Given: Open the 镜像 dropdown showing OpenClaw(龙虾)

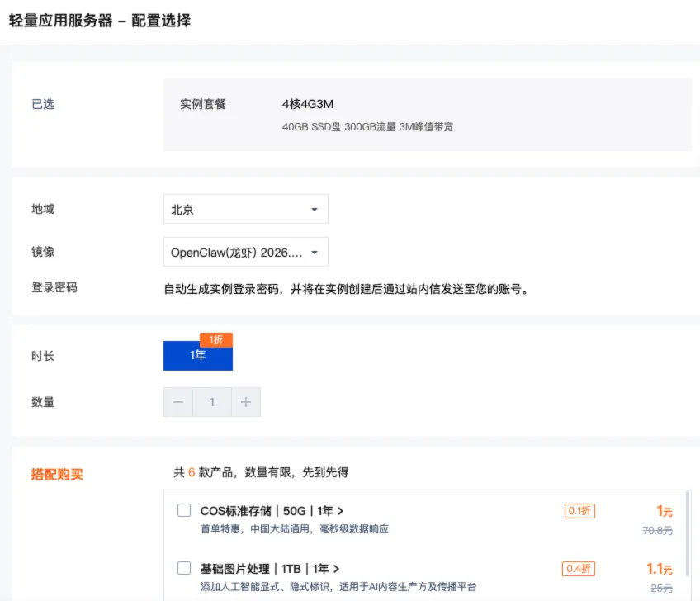Looking at the screenshot, I should click(x=245, y=252).
